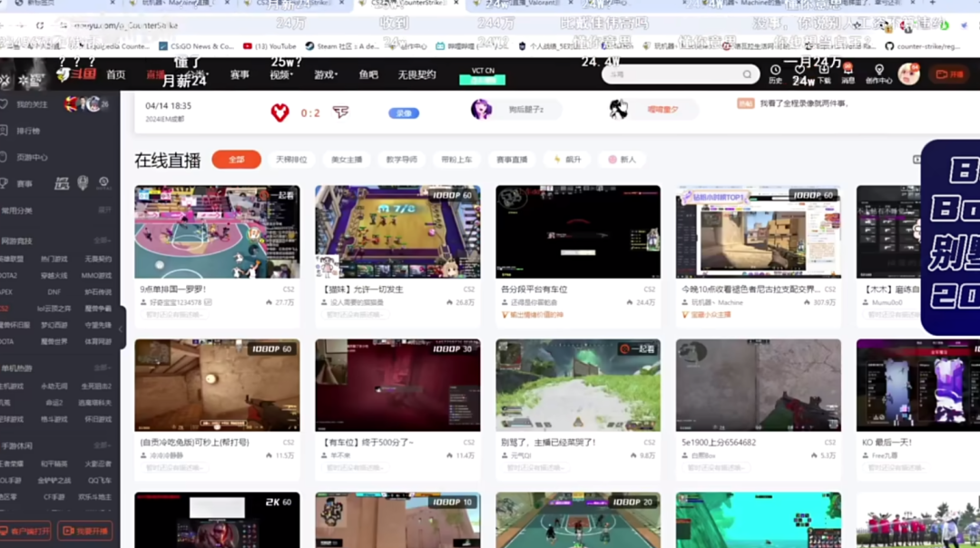Viewport: 980px width, 548px height.
Task: Click the blue 录像 replay button
Action: tap(404, 113)
